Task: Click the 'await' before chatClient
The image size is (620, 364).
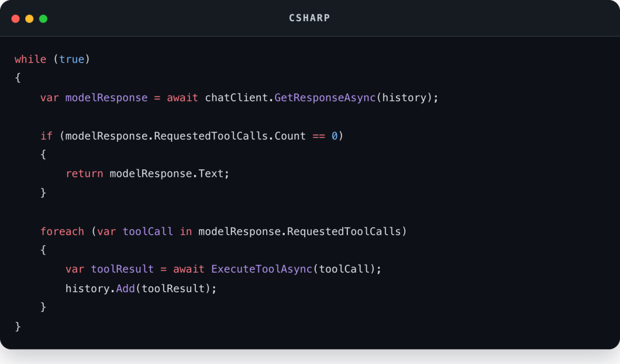Action: pos(183,98)
